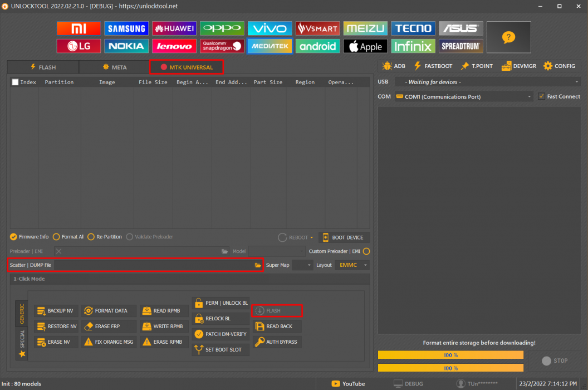
Task: Launch DEVMGR device manager
Action: pos(519,66)
